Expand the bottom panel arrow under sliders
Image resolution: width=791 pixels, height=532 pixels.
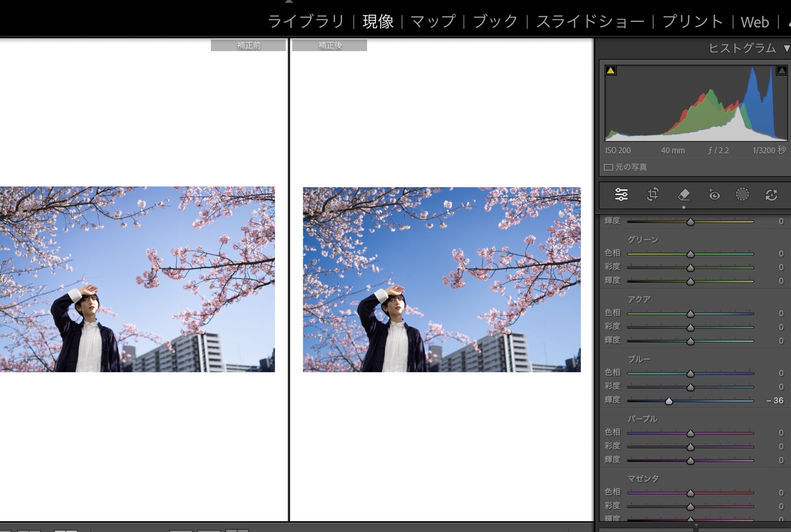(x=696, y=525)
